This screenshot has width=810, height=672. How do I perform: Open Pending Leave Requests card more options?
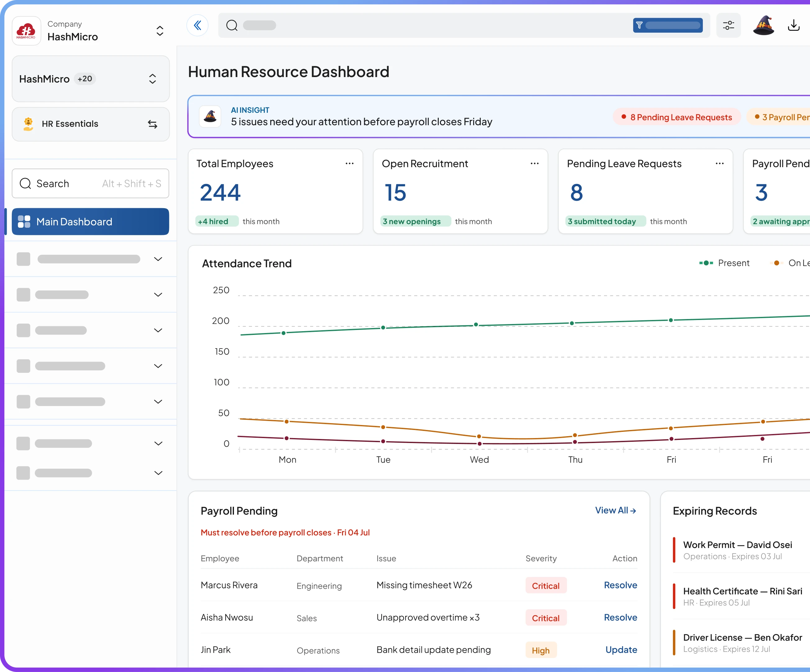pyautogui.click(x=720, y=163)
